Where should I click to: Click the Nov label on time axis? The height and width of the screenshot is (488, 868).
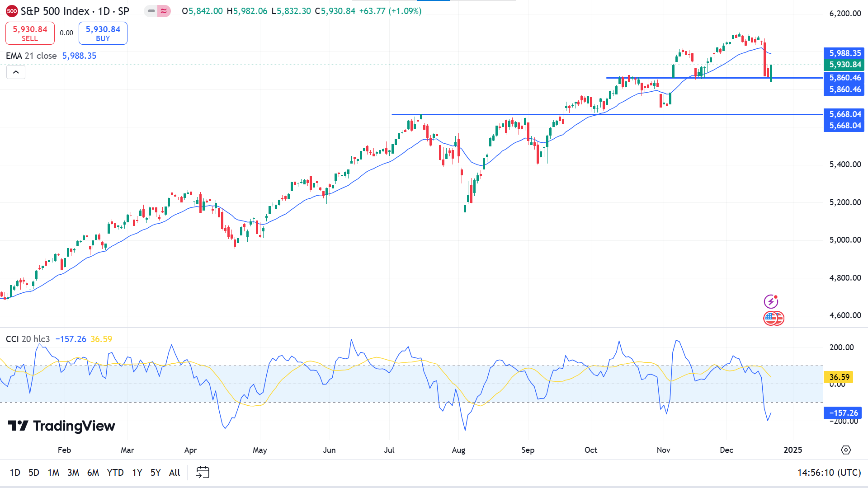click(x=663, y=450)
